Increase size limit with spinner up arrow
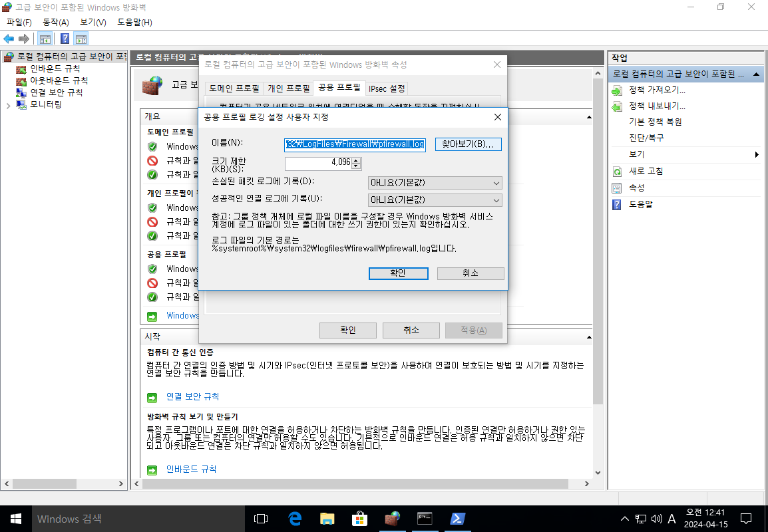 pyautogui.click(x=357, y=160)
